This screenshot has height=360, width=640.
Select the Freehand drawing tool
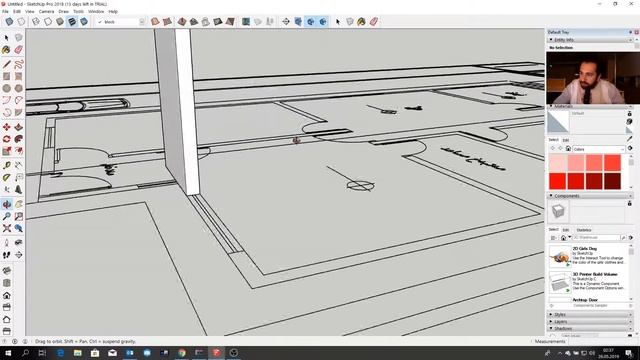[x=18, y=64]
